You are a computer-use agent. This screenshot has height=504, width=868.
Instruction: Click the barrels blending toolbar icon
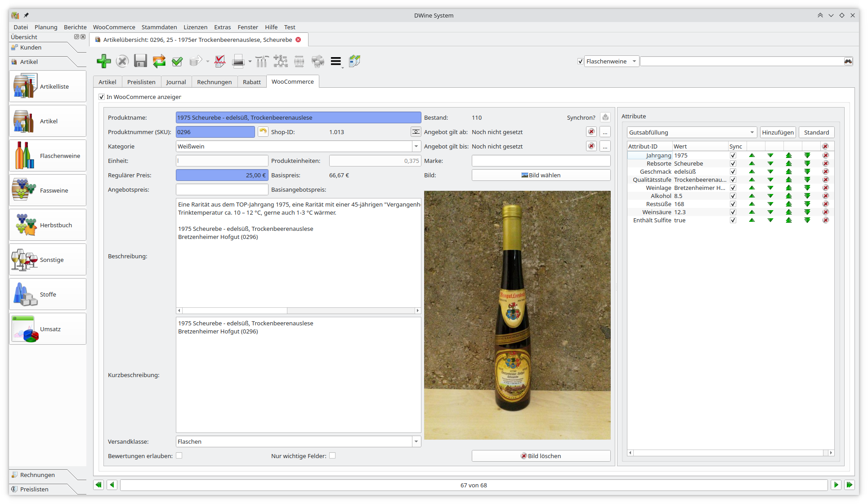click(318, 61)
